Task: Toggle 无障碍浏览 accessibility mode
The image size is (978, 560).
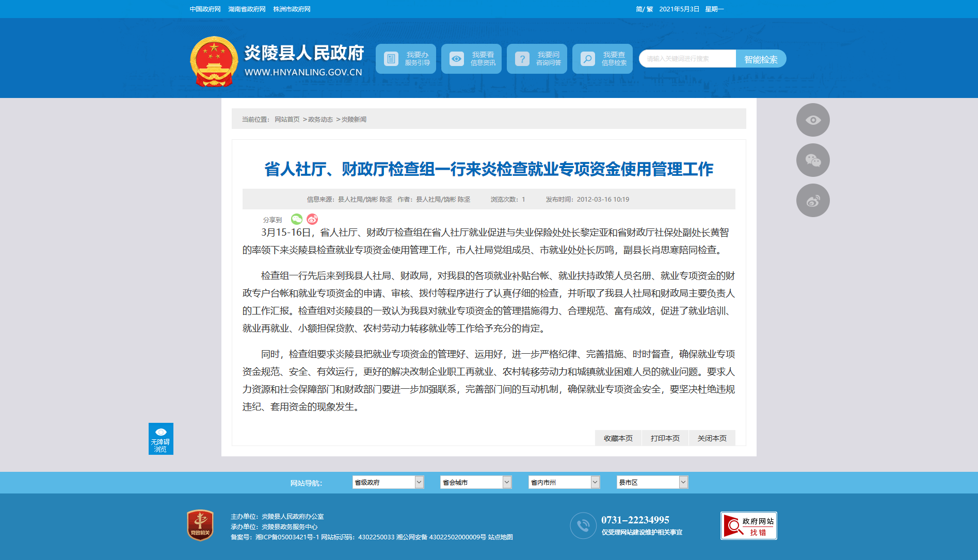Action: [x=161, y=439]
